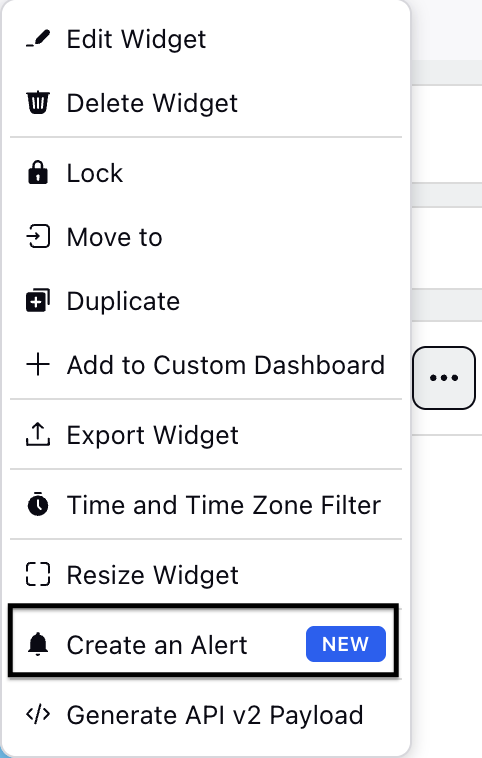
Task: Click the dashed square resize icon
Action: coord(38,574)
